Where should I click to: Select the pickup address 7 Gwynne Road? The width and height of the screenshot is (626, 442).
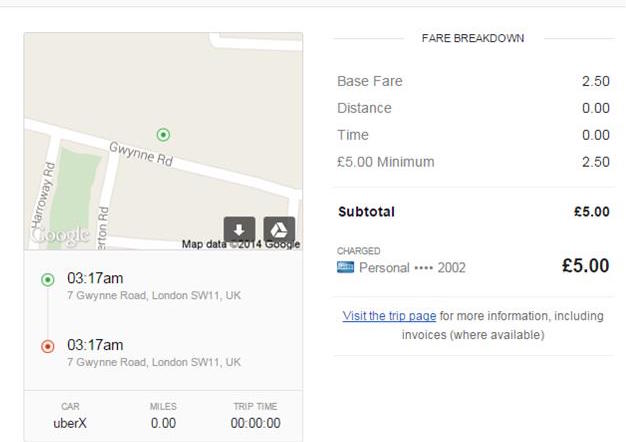154,295
